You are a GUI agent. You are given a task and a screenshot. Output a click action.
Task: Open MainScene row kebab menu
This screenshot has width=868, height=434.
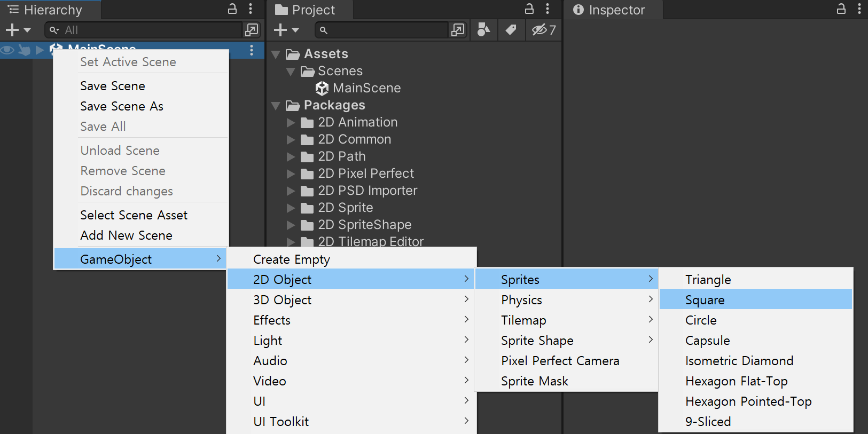(x=252, y=50)
